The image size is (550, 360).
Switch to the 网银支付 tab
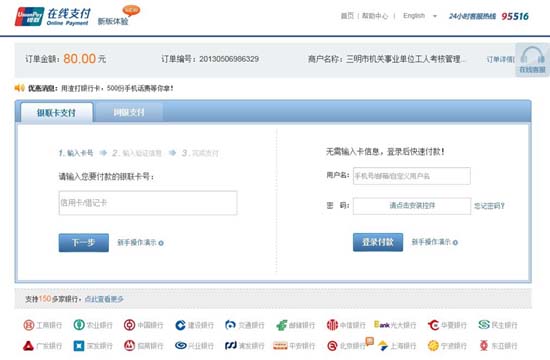tap(129, 113)
